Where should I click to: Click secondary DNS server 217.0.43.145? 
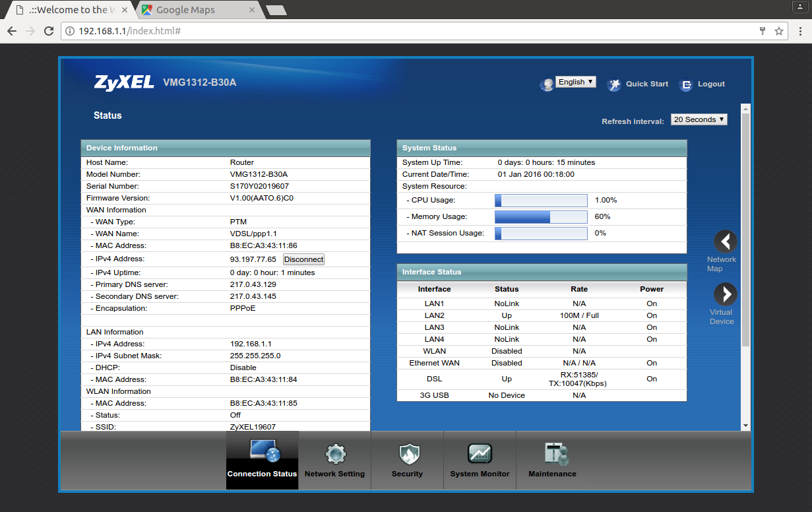click(x=253, y=296)
